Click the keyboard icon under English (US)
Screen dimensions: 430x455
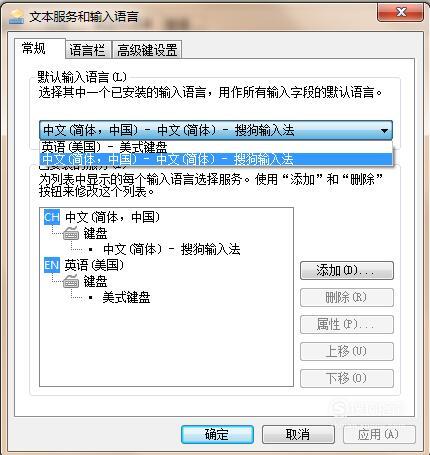[71, 281]
